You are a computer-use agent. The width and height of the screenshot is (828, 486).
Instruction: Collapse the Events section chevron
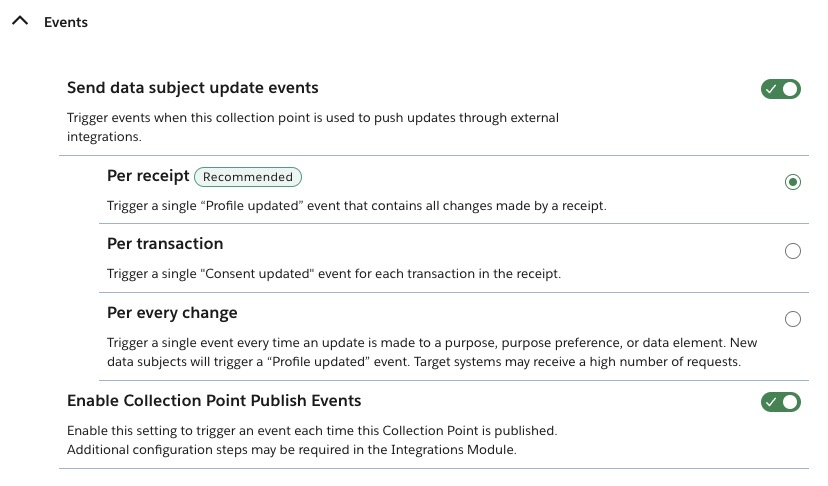(20, 21)
